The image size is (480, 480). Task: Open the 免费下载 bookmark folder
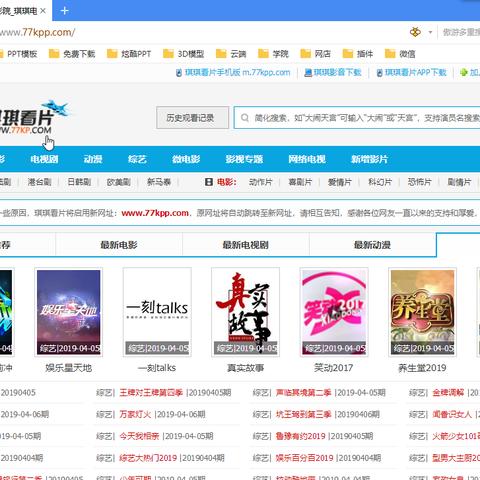[x=72, y=54]
